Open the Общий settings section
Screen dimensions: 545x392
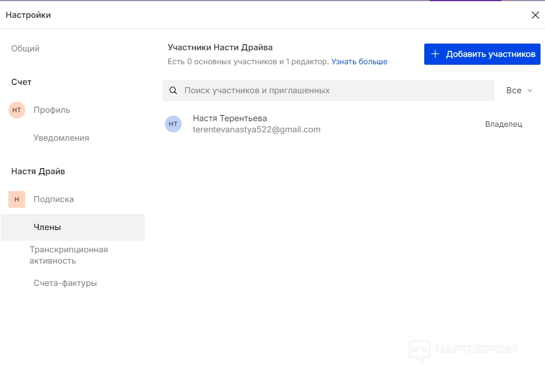click(x=25, y=49)
